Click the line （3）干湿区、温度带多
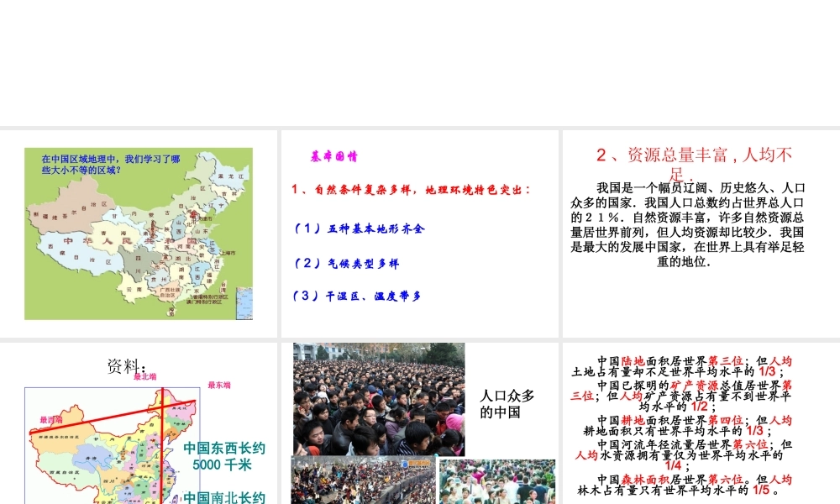 357,296
